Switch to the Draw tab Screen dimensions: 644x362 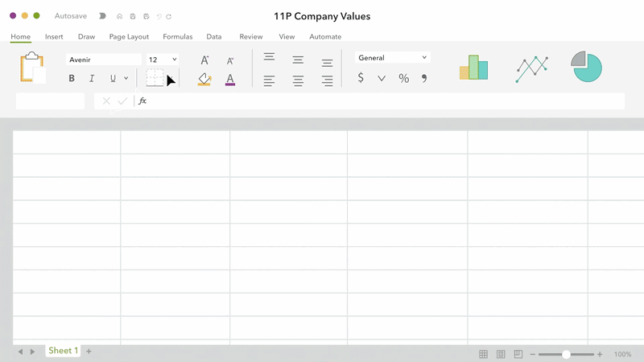pyautogui.click(x=87, y=36)
